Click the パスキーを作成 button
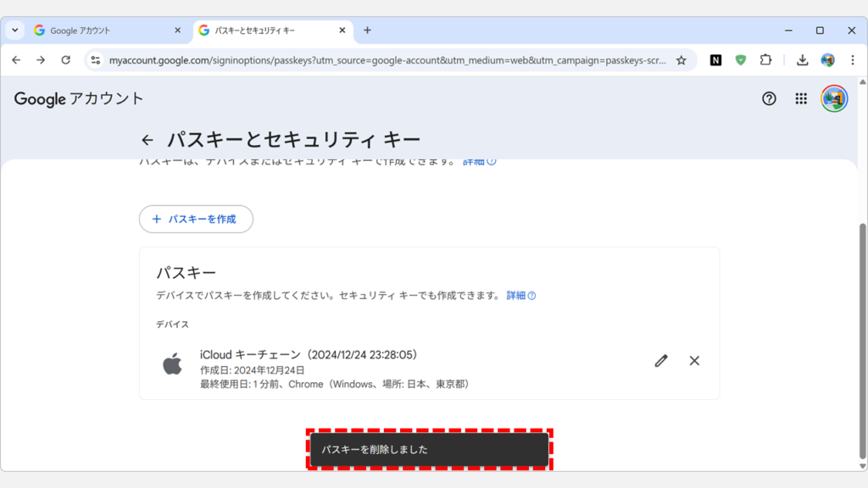The width and height of the screenshot is (868, 488). pyautogui.click(x=196, y=219)
